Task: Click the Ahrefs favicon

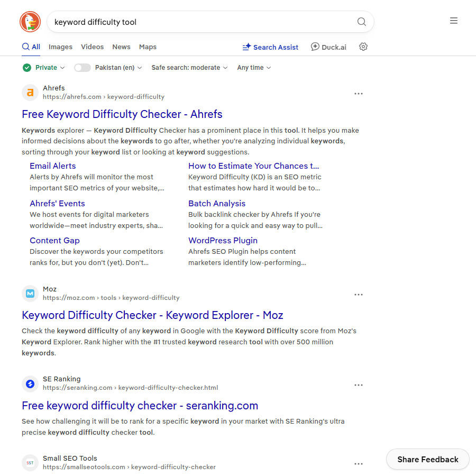Action: pos(30,92)
